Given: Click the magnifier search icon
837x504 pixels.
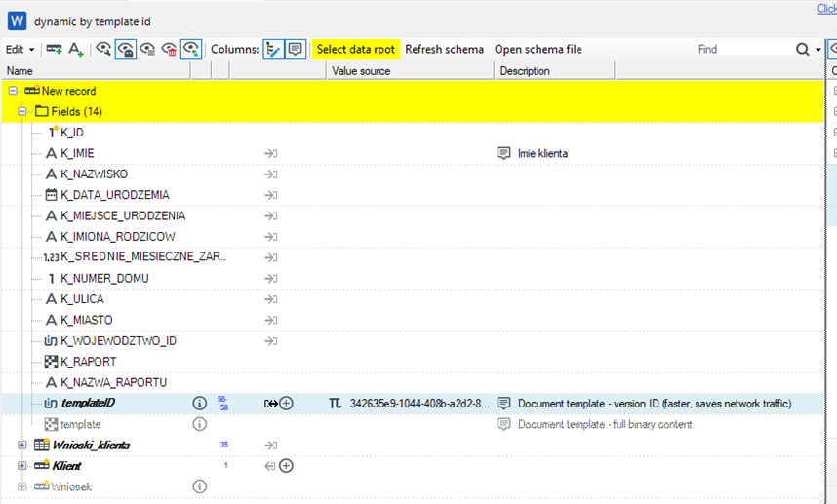Looking at the screenshot, I should [x=802, y=49].
